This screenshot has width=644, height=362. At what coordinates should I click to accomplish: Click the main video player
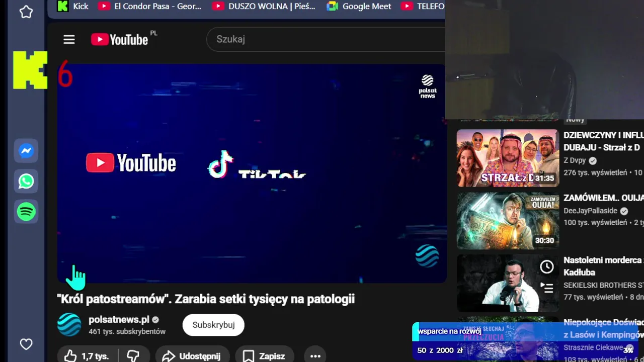coord(252,173)
